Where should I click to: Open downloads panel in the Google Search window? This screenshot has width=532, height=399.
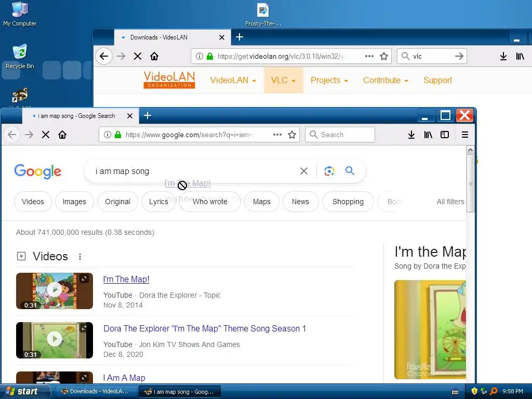411,135
